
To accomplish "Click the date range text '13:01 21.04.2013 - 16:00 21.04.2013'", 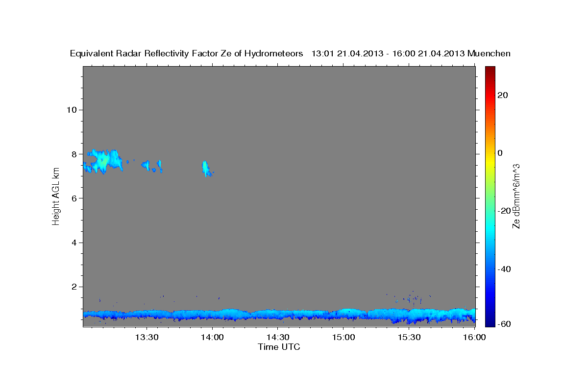I will (388, 53).
